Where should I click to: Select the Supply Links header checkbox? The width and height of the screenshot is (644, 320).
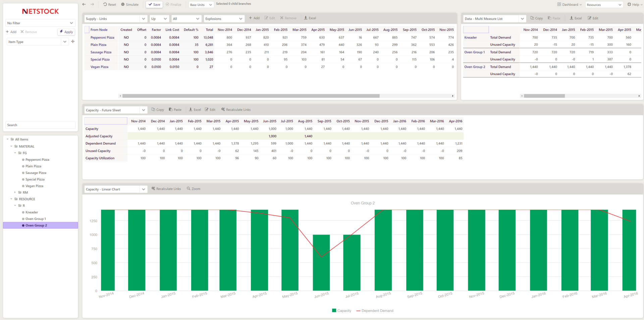pyautogui.click(x=87, y=30)
